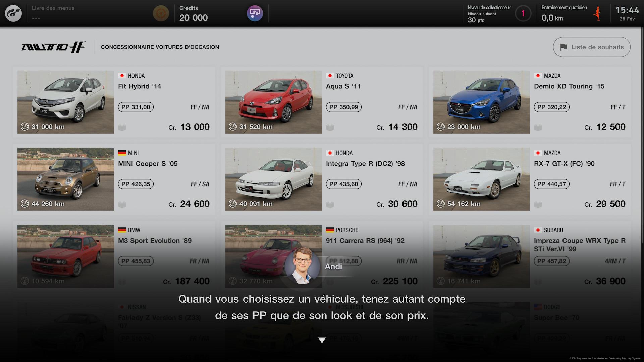Click brochure icon on Fit Hybrid card
Image resolution: width=644 pixels, height=362 pixels.
point(122,127)
